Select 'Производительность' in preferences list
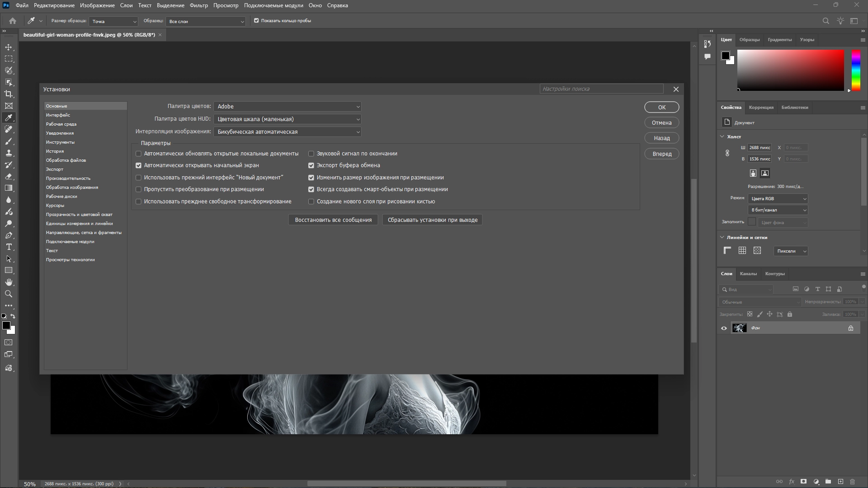 coord(68,178)
